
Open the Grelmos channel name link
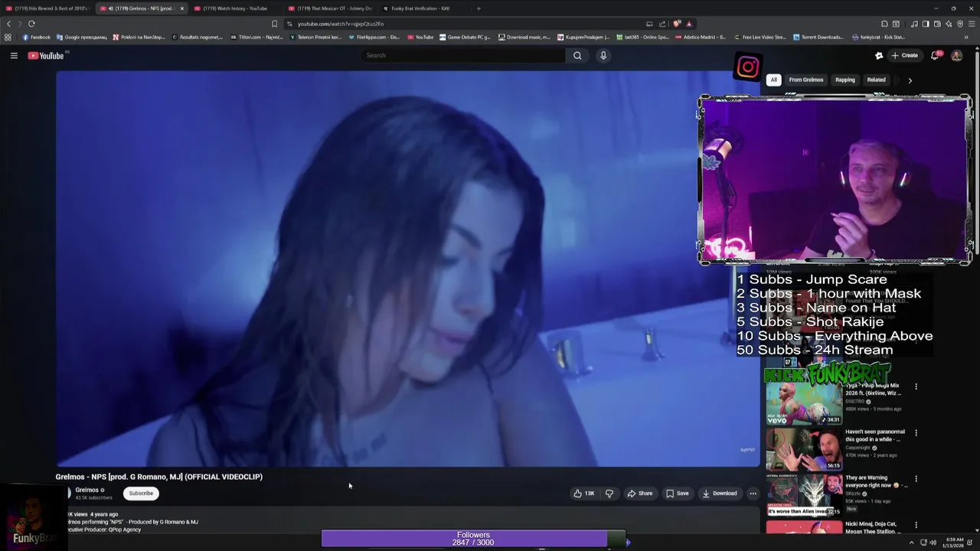87,490
